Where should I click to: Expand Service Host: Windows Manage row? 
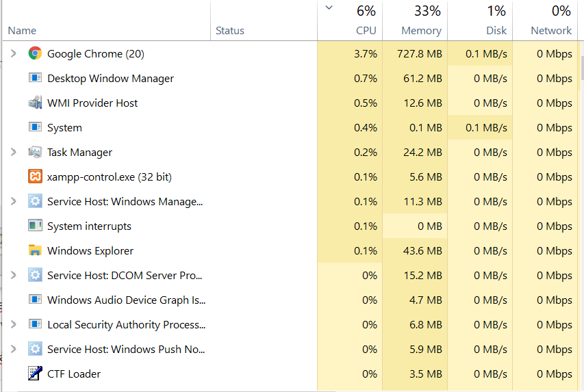click(14, 201)
